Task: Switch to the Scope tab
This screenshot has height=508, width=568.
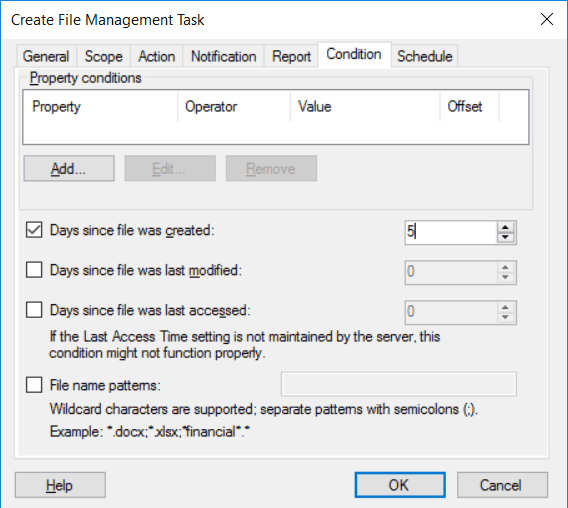Action: point(104,57)
